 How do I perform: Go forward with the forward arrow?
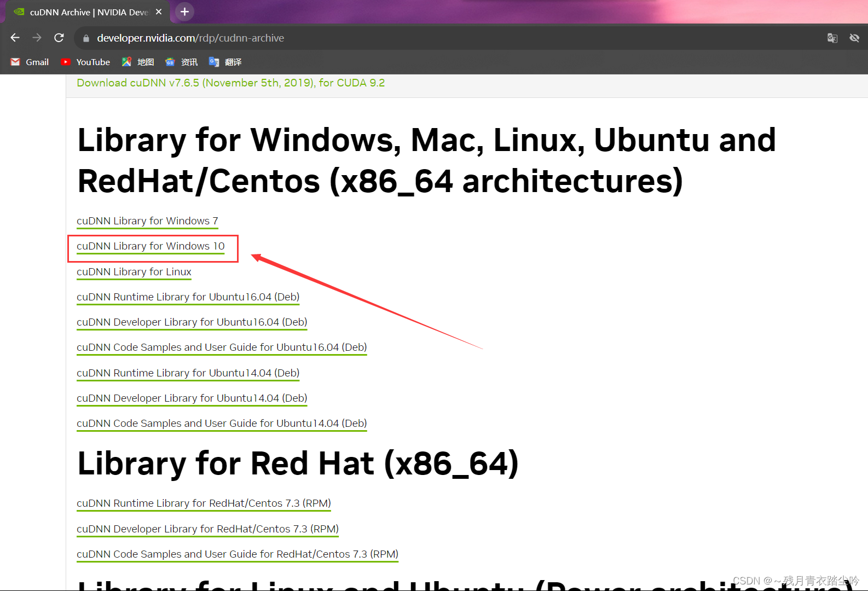(37, 38)
